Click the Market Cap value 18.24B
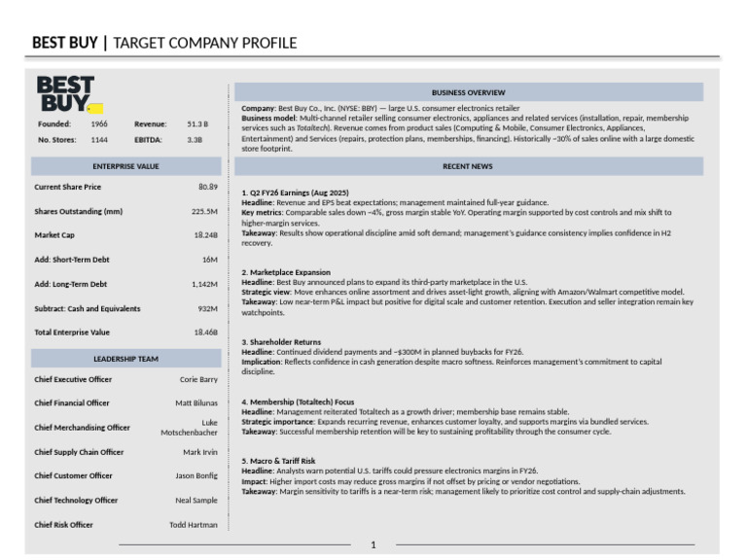 pos(206,234)
